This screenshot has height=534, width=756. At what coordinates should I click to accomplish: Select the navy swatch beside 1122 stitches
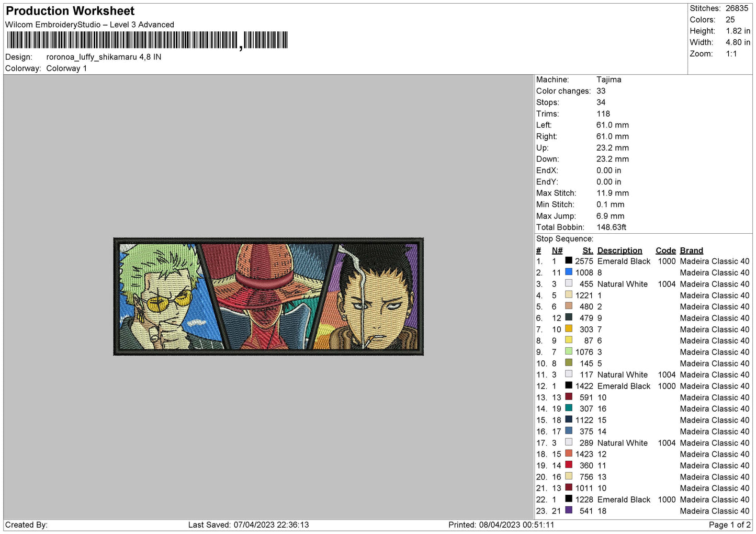[569, 419]
